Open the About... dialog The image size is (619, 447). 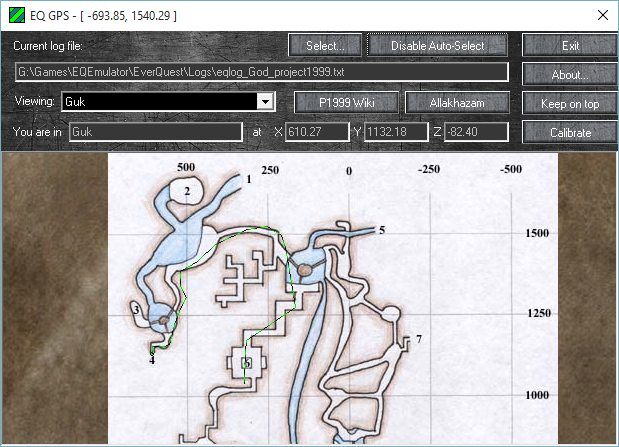(569, 74)
